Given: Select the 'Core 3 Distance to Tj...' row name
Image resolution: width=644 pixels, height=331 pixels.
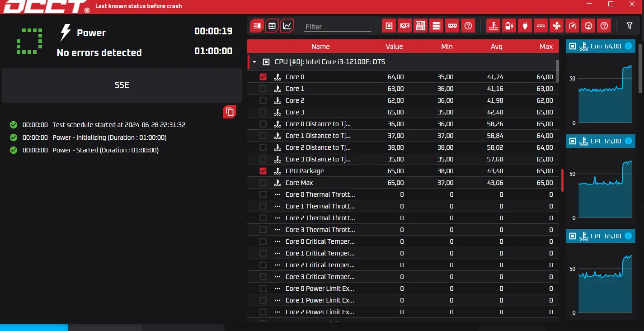Looking at the screenshot, I should coord(318,159).
